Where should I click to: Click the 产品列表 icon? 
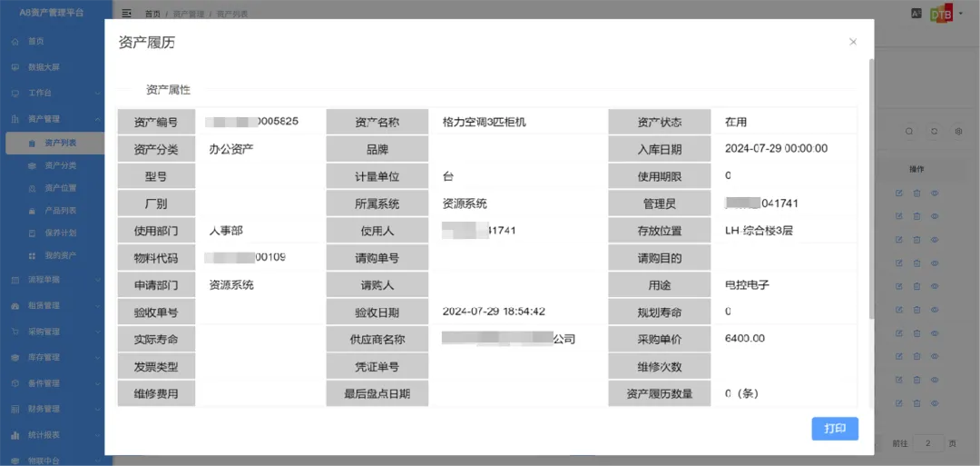[32, 211]
